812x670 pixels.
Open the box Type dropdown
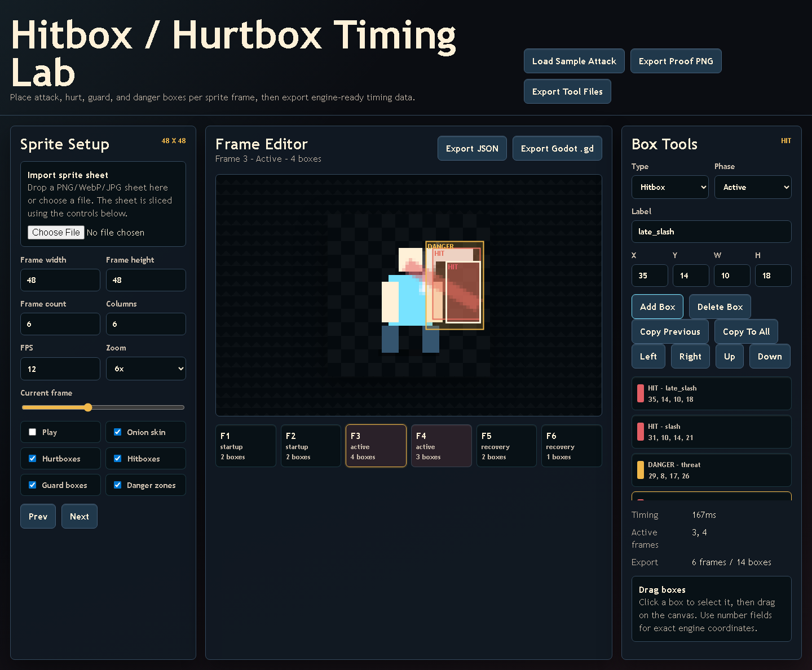tap(670, 187)
